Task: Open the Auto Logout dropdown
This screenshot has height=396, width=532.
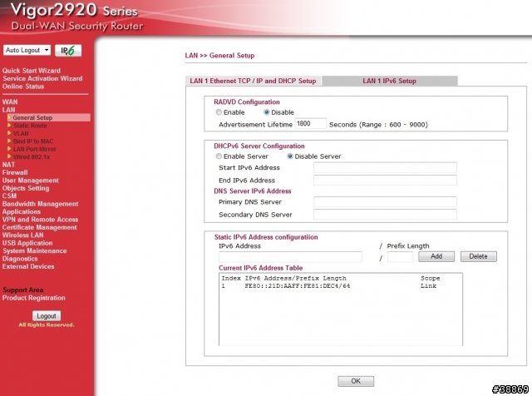Action: [x=27, y=50]
